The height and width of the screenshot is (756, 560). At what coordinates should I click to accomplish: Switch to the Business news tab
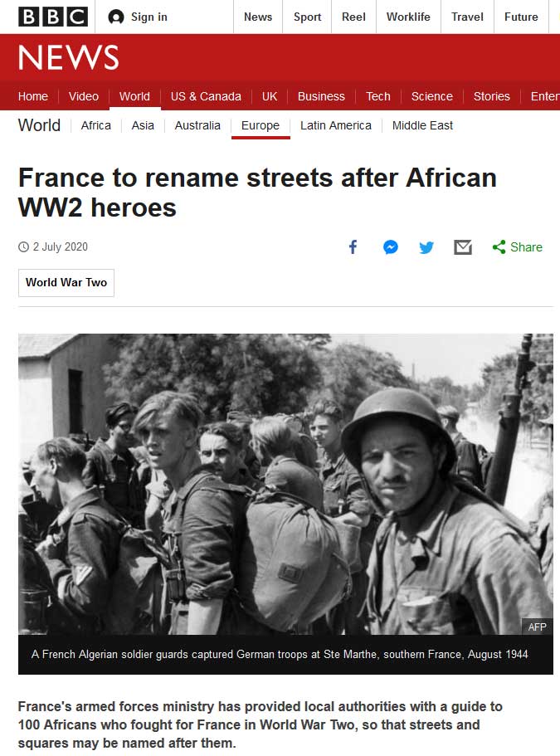point(321,96)
